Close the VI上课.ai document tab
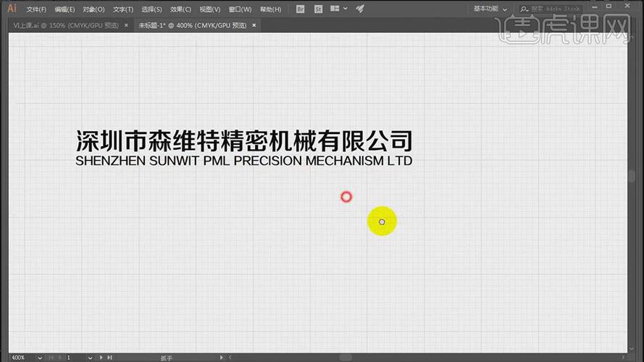Viewport: 644px width, 362px height. click(126, 25)
